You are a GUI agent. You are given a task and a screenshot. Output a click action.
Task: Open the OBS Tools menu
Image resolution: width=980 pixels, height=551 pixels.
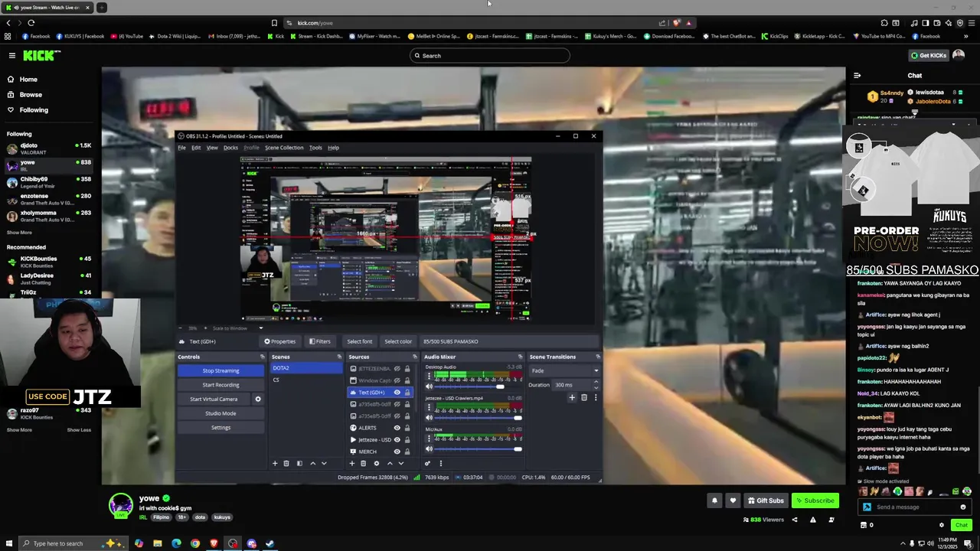315,148
